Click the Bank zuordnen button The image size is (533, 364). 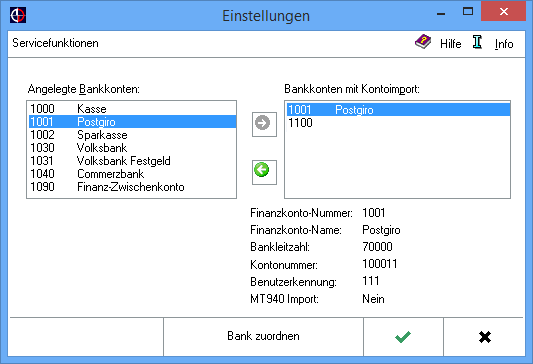point(263,337)
